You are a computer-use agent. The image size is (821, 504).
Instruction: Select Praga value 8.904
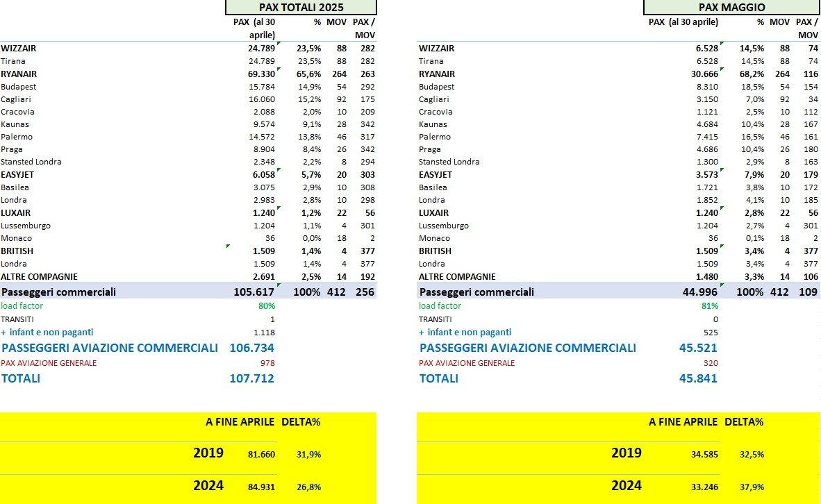[264, 149]
